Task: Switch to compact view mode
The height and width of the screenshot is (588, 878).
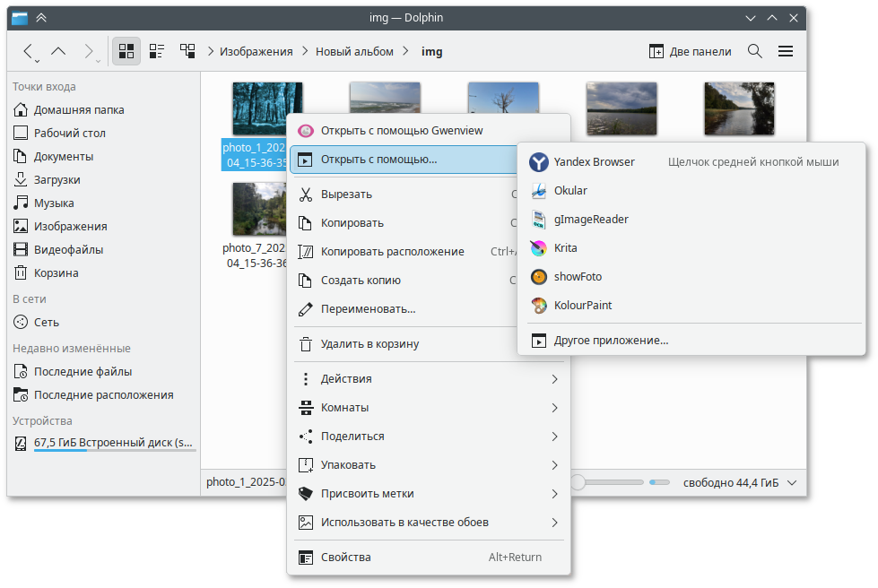Action: coord(157,51)
